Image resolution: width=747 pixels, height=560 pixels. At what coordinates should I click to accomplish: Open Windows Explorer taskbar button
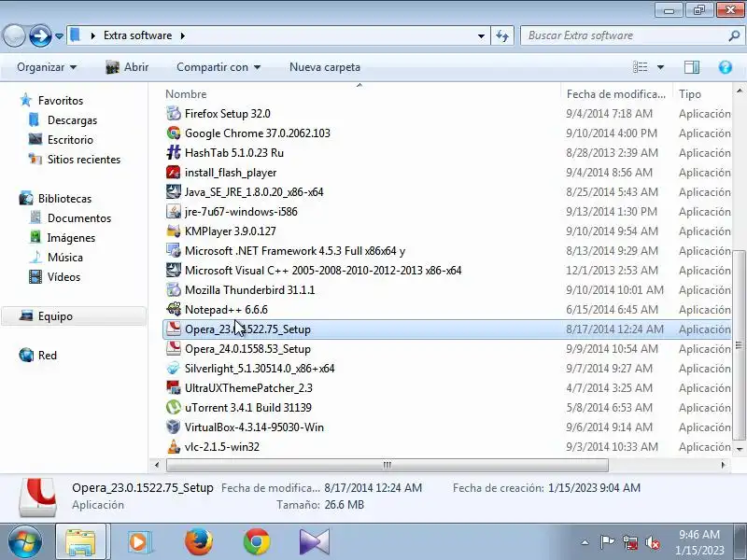tap(80, 541)
